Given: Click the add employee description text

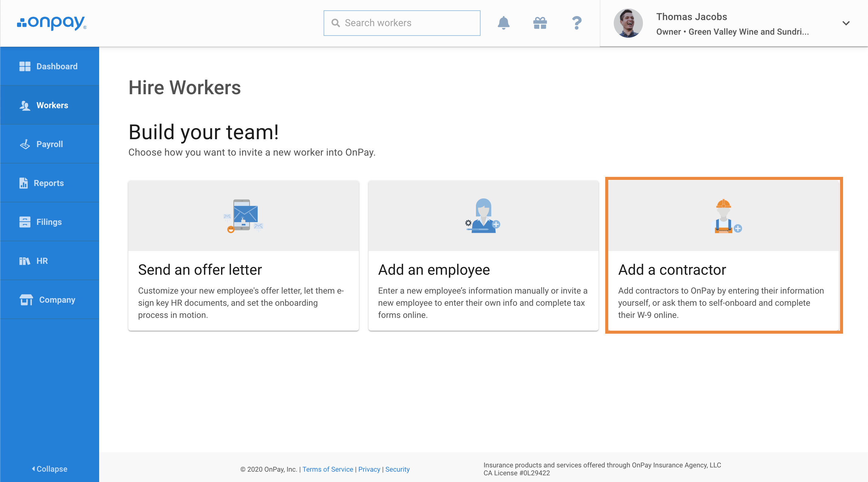Looking at the screenshot, I should tap(483, 303).
